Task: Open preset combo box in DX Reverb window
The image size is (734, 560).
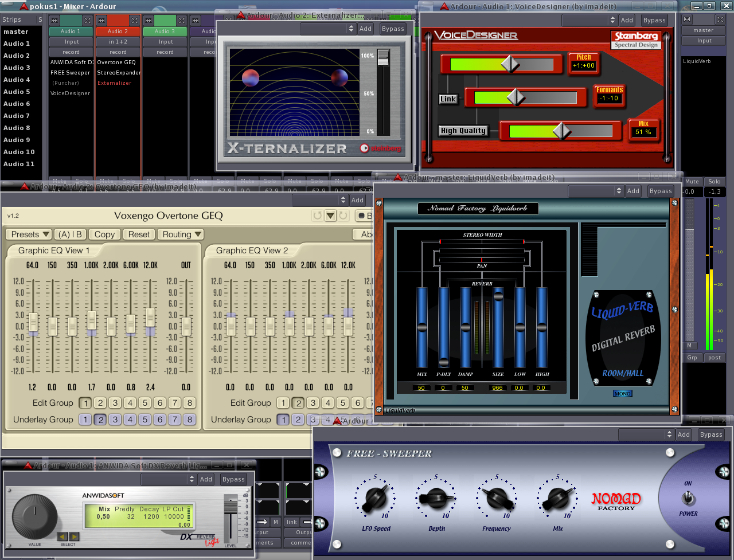Action: (169, 479)
